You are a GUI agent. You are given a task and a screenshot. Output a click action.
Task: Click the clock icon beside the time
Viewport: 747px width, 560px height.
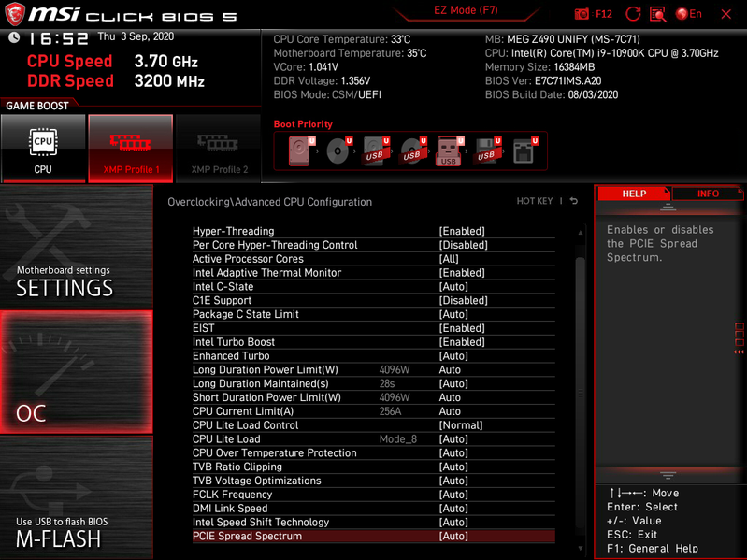(14, 37)
